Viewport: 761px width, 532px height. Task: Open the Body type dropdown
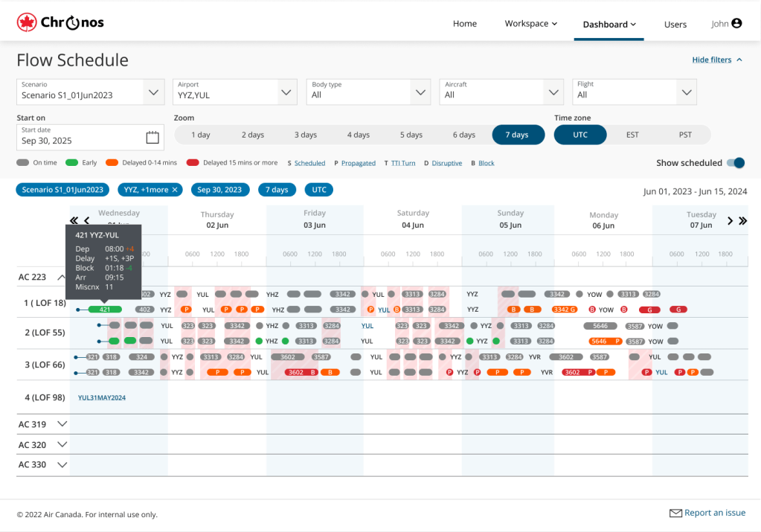(x=420, y=92)
